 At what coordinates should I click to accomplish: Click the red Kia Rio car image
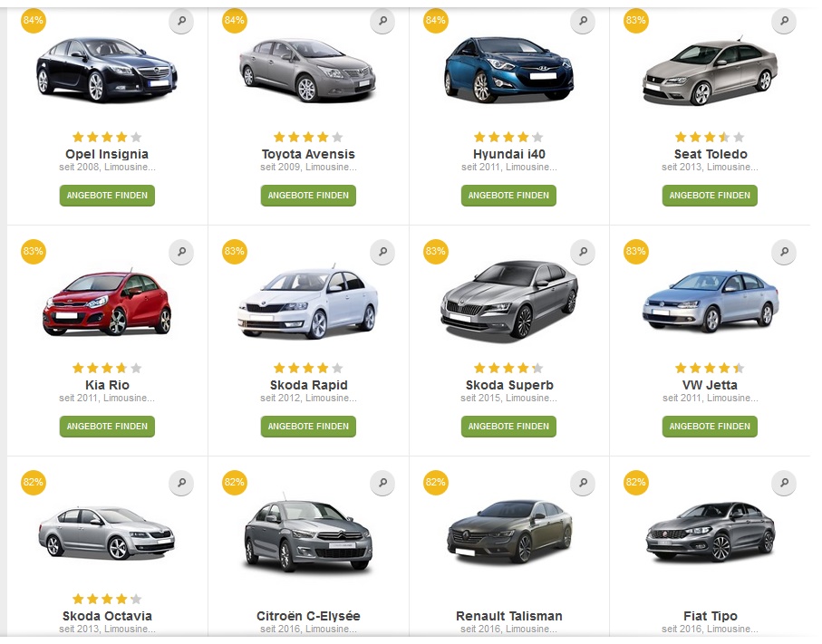(x=107, y=302)
